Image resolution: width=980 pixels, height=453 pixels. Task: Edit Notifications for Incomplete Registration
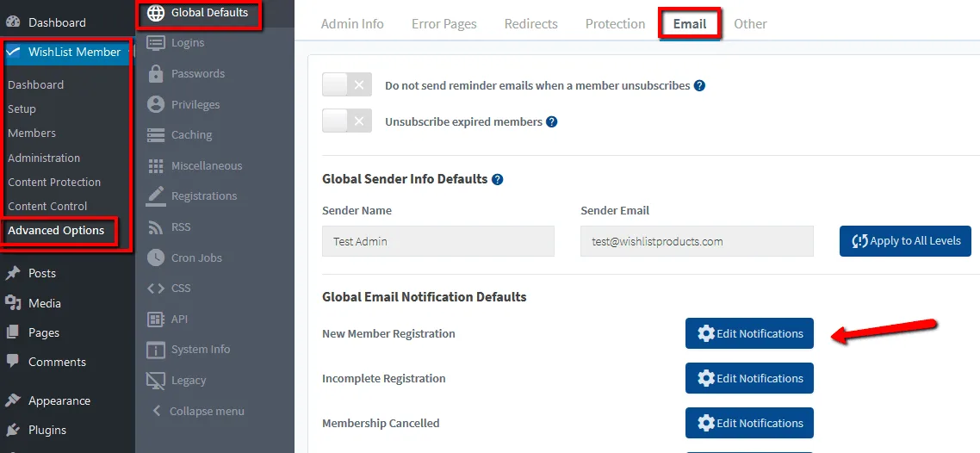[749, 378]
